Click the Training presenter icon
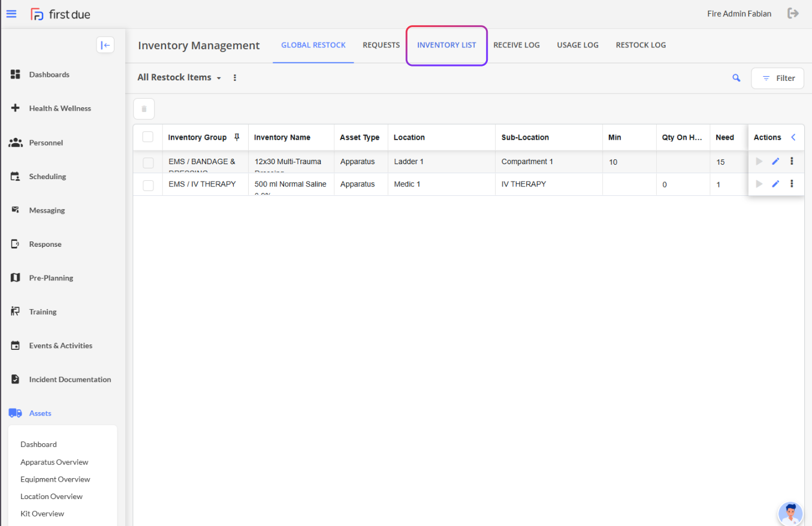Image resolution: width=812 pixels, height=526 pixels. click(x=16, y=312)
